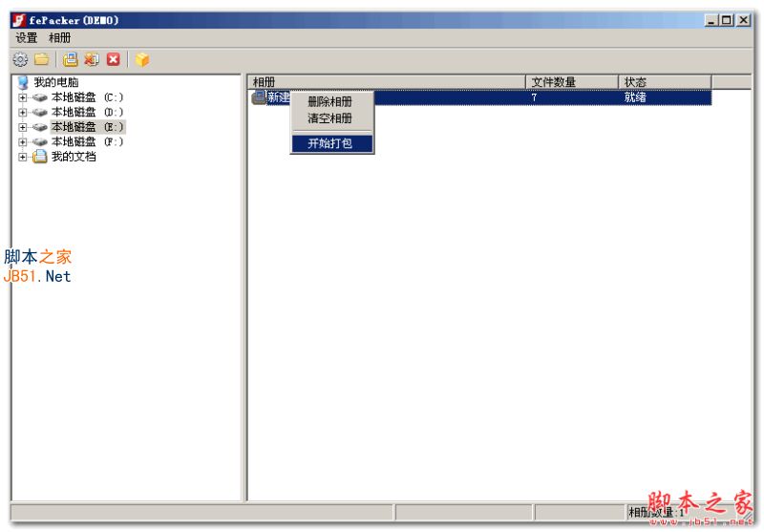The image size is (764, 532).
Task: Click the 状态 column header
Action: pos(665,82)
